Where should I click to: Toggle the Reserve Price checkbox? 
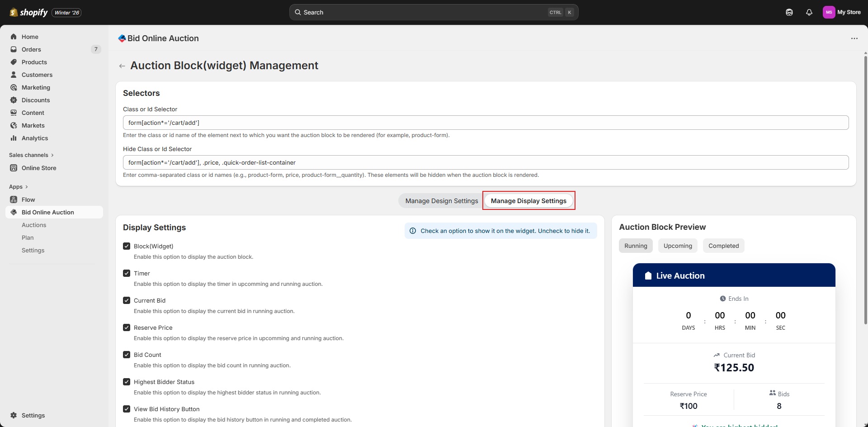click(x=127, y=327)
